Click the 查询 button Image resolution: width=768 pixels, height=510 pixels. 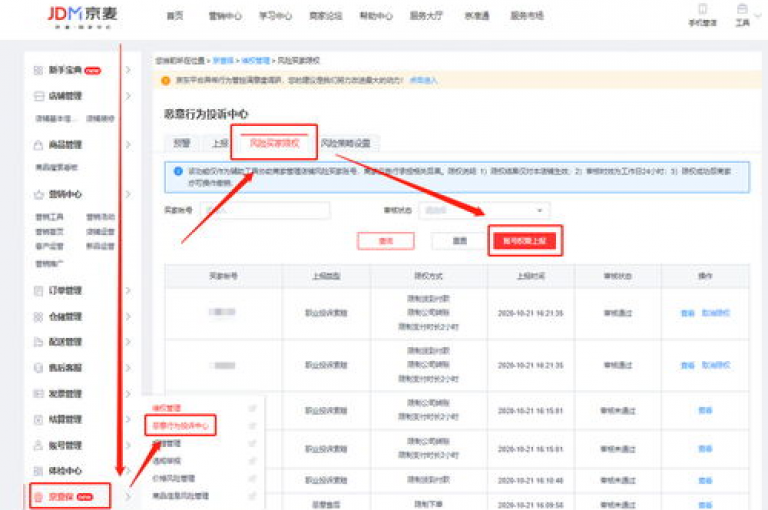386,241
